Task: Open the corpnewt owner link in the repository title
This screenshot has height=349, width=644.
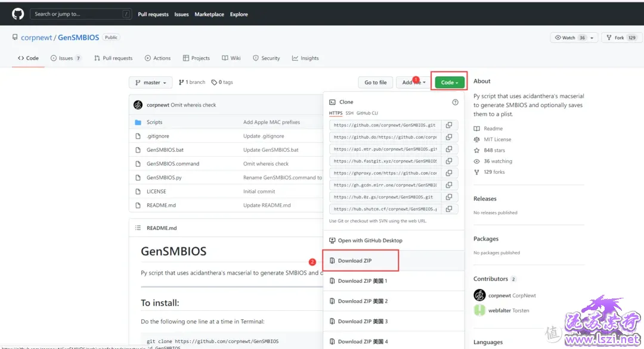Action: pos(36,38)
